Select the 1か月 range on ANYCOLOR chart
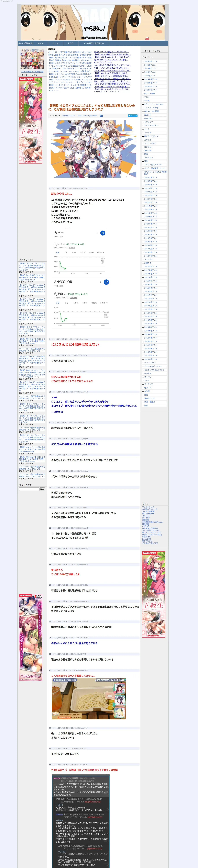 coord(76,303)
